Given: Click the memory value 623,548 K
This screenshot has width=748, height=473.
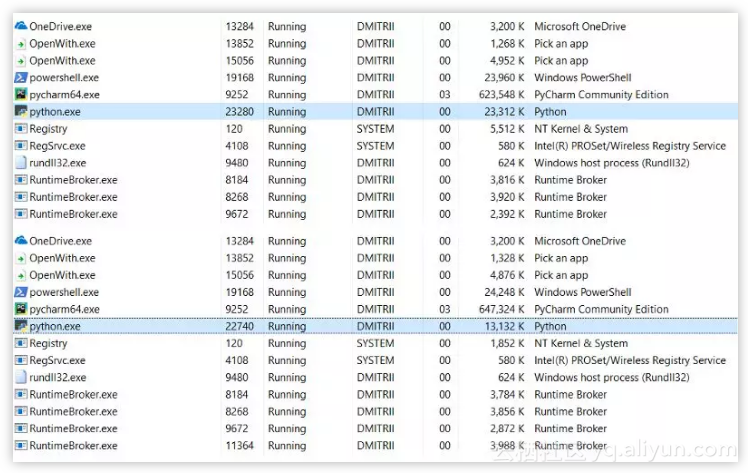Looking at the screenshot, I should tap(501, 94).
